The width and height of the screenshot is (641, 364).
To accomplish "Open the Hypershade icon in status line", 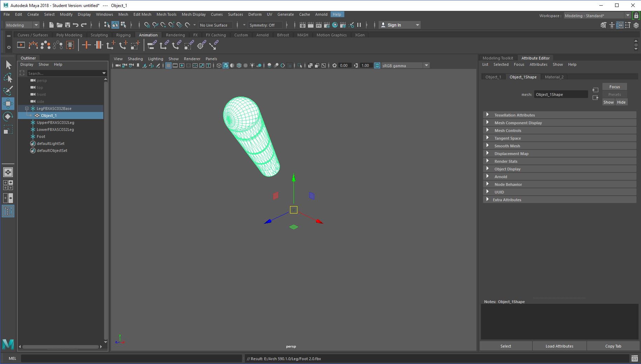I will click(x=335, y=25).
